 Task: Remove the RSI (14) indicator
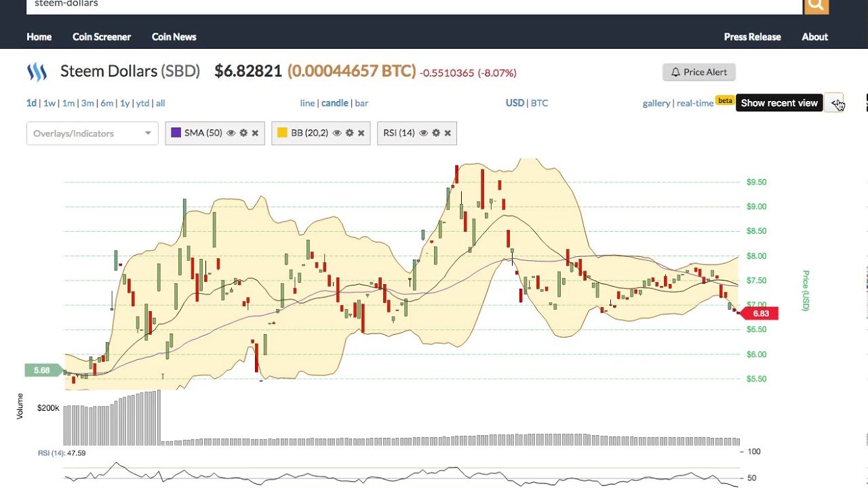[x=448, y=133]
